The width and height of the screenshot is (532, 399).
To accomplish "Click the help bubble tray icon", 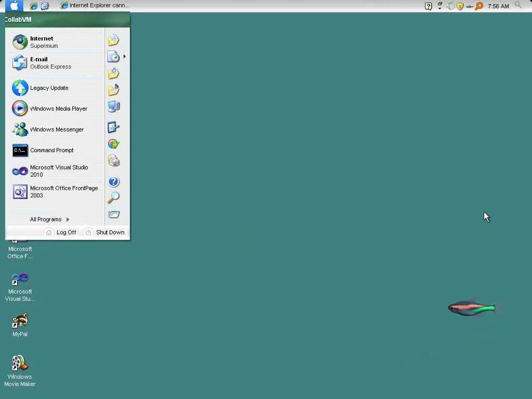I will 428,6.
